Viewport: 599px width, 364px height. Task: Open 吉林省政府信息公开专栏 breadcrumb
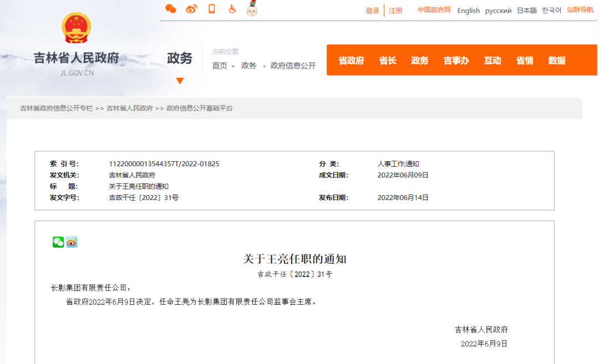tap(57, 109)
